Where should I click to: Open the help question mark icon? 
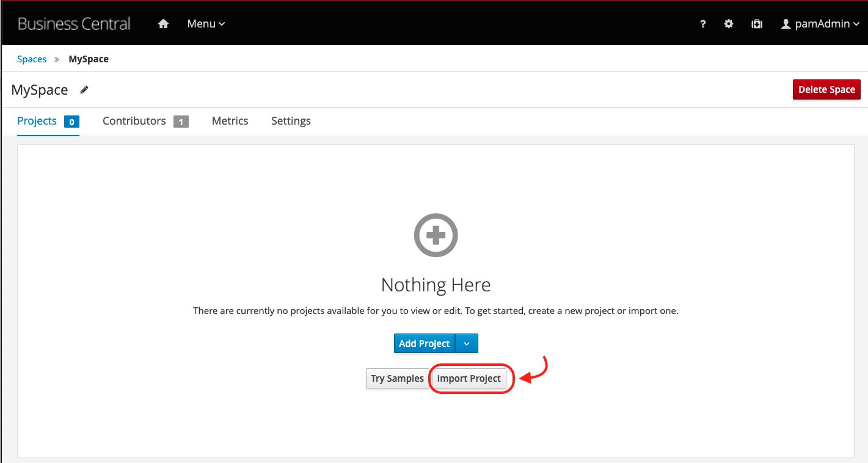(703, 24)
